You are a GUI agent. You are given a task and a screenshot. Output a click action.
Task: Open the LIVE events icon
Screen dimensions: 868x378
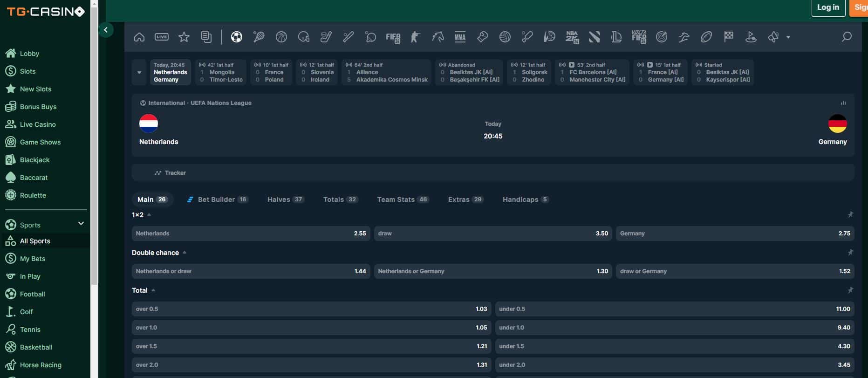coord(162,37)
